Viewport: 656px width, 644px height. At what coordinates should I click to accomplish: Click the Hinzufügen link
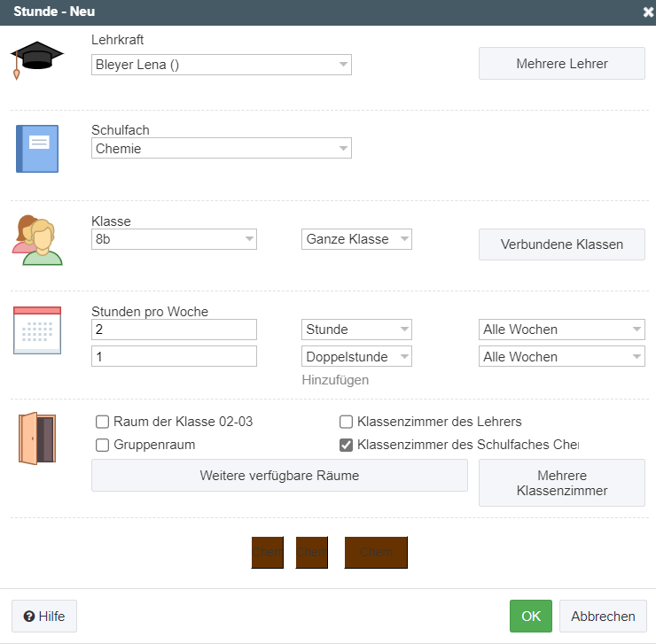point(335,380)
